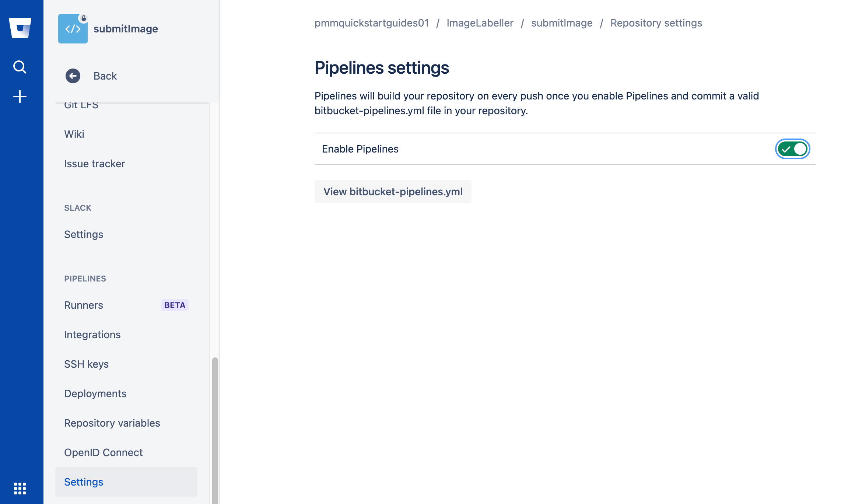Select the Runners menu item
The width and height of the screenshot is (848, 504).
point(83,305)
